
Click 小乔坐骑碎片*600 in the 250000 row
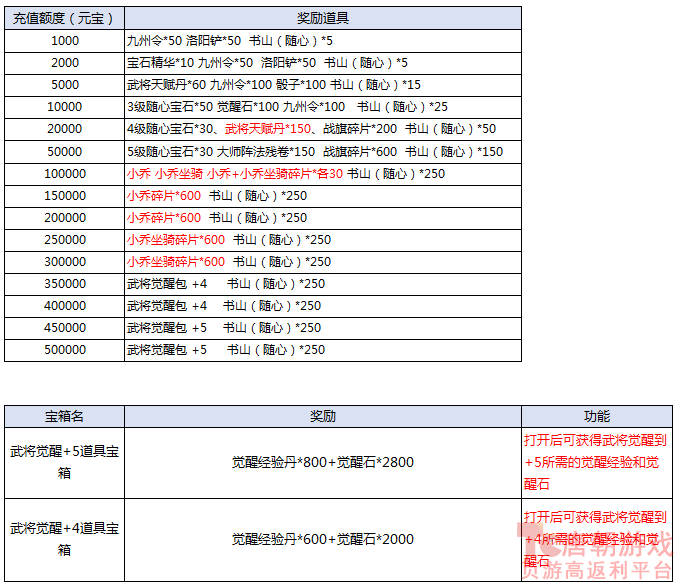click(176, 240)
